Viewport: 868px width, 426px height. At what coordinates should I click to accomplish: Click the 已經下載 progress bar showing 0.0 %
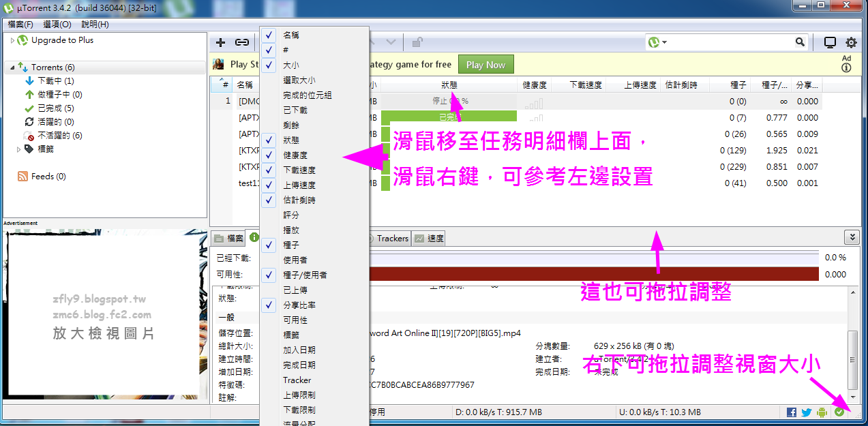pos(593,258)
